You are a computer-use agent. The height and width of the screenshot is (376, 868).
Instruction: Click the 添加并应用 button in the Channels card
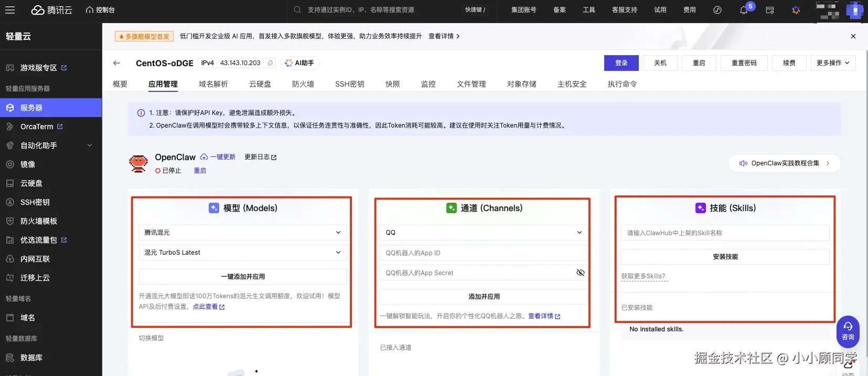484,297
